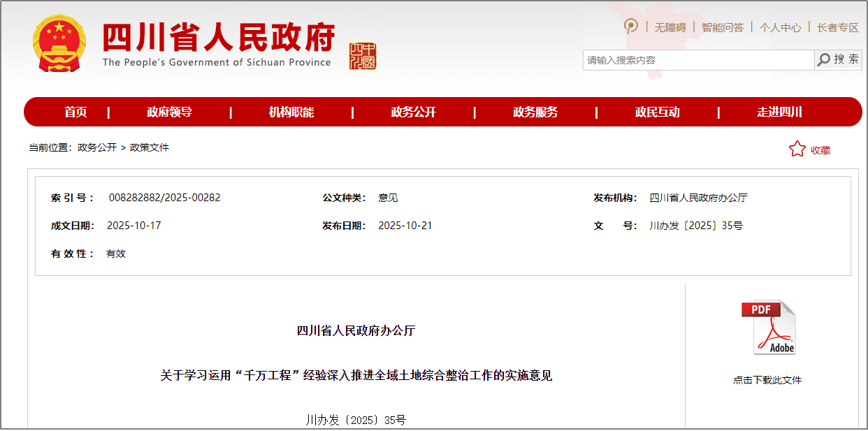
Task: Open the 政府领导 menu item
Action: click(x=169, y=112)
